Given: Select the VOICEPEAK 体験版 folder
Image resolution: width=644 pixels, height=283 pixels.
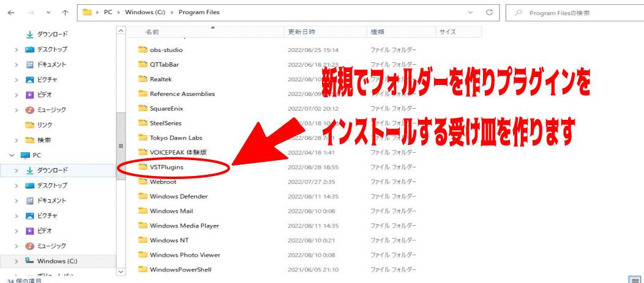Looking at the screenshot, I should (x=178, y=152).
